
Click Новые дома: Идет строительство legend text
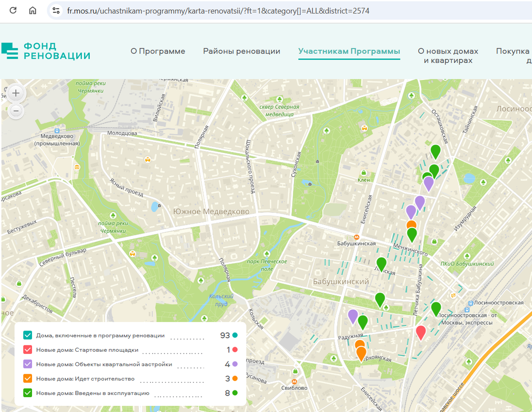86,379
